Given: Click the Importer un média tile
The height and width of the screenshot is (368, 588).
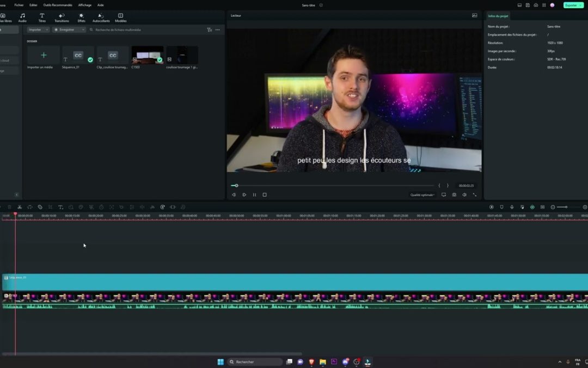Looking at the screenshot, I should coord(44,55).
